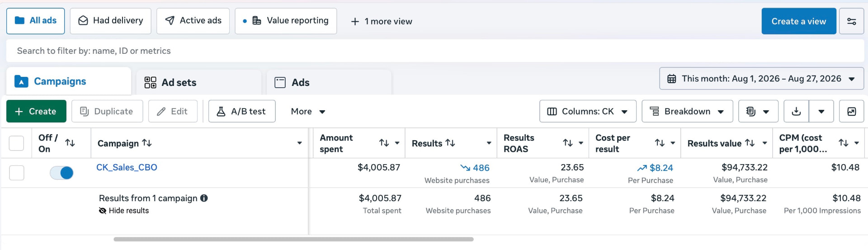Click the $8.24 cost per result link

[x=655, y=168]
